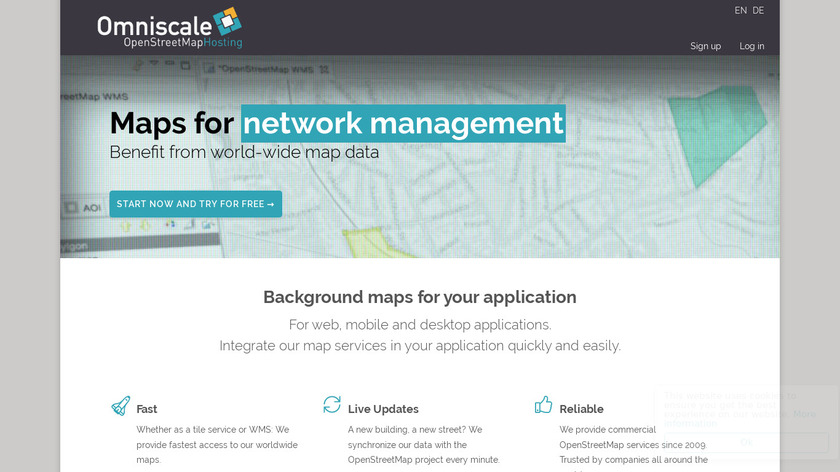The image size is (840, 472).
Task: Open the Sign up page
Action: point(705,46)
